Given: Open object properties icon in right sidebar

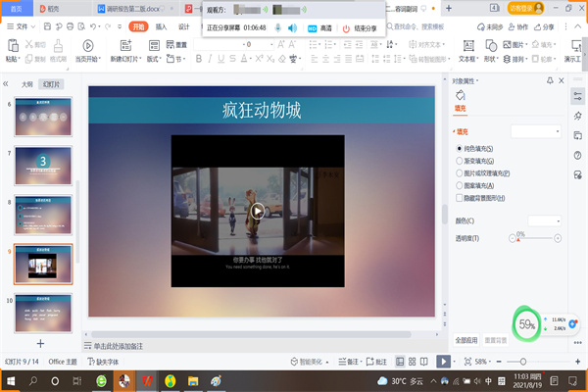Looking at the screenshot, I should click(x=577, y=95).
